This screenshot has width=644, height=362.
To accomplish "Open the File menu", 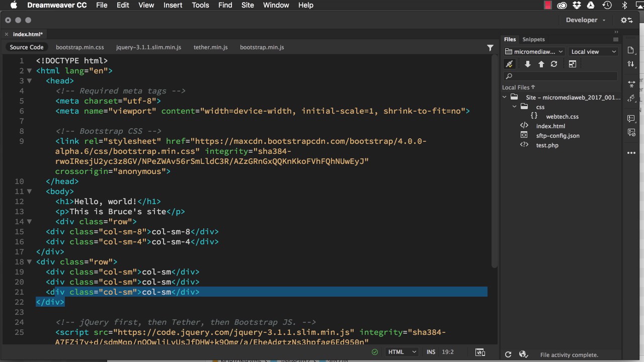I will pos(102,5).
